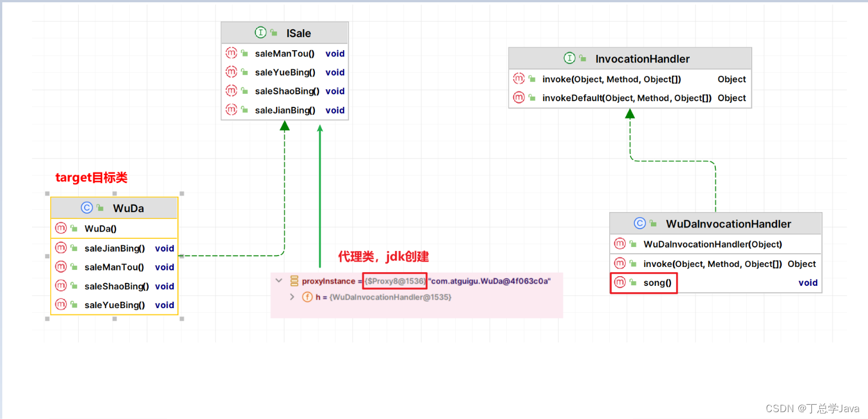
Task: Click the {WuDaInvocationHandler@1535} value
Action: pos(390,297)
